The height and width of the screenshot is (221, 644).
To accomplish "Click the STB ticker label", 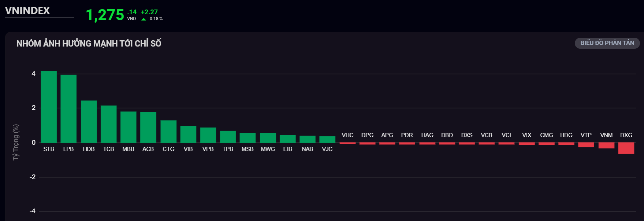I will [x=49, y=149].
